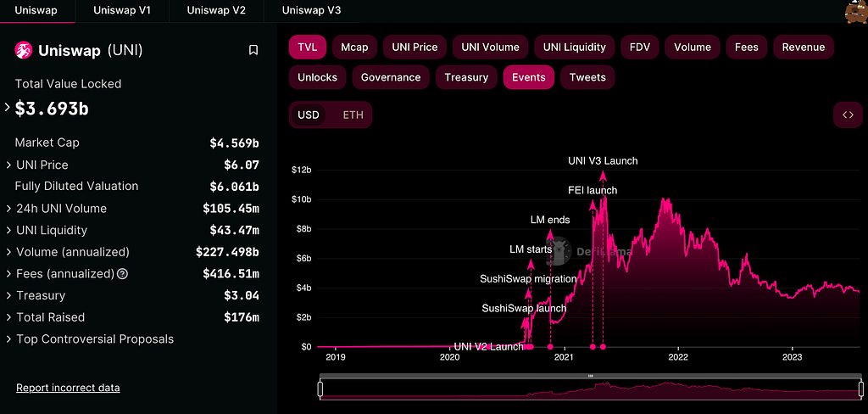Screen dimensions: 868x414
Task: Click the UNI V3 Launch event marker dot
Action: pyautogui.click(x=603, y=347)
